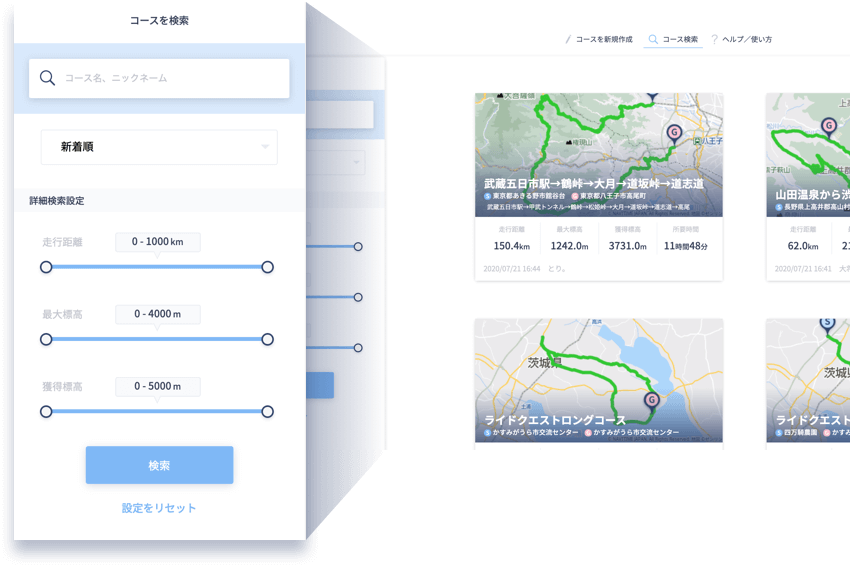Click the S start pin on the bottom-right map
The image size is (850, 566).
827,322
